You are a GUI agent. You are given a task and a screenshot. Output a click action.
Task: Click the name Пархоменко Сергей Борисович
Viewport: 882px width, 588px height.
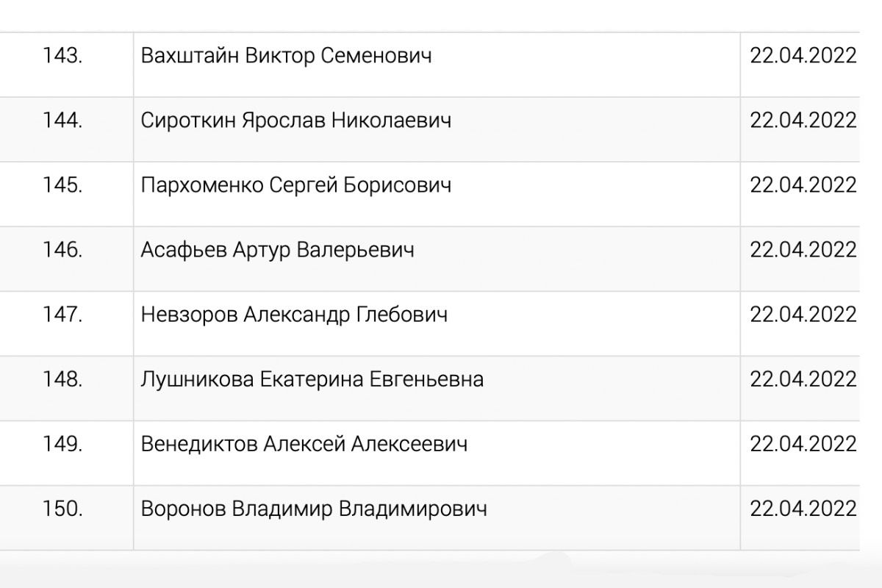(295, 185)
